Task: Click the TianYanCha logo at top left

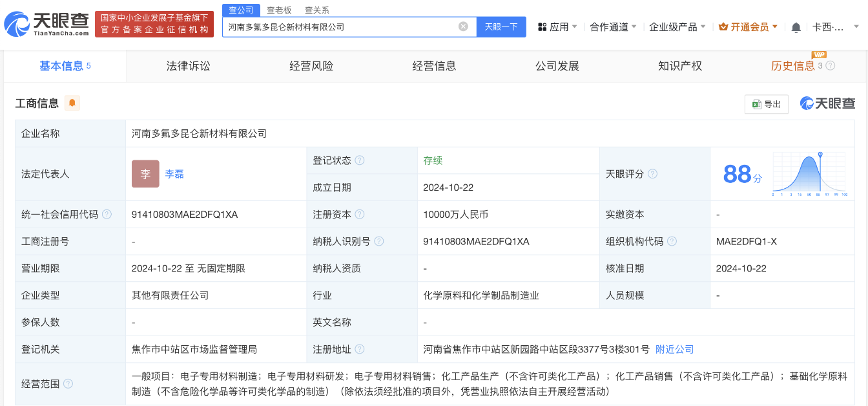Action: (46, 25)
